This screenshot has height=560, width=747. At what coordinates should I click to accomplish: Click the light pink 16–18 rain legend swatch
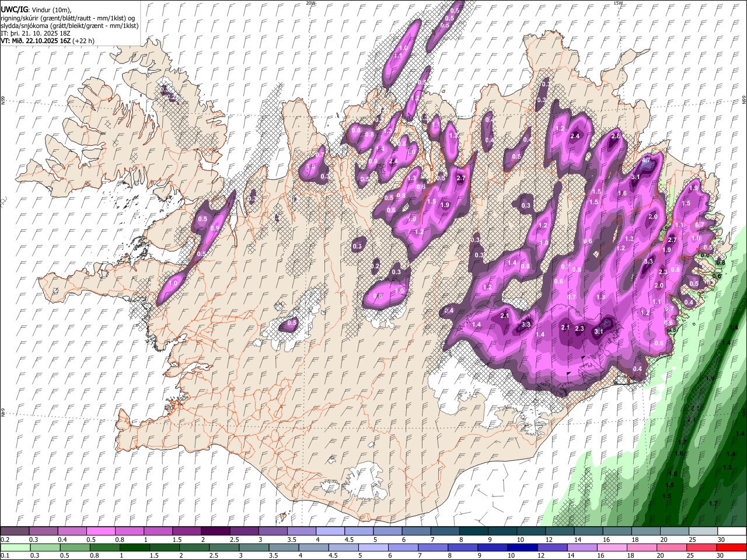click(611, 547)
